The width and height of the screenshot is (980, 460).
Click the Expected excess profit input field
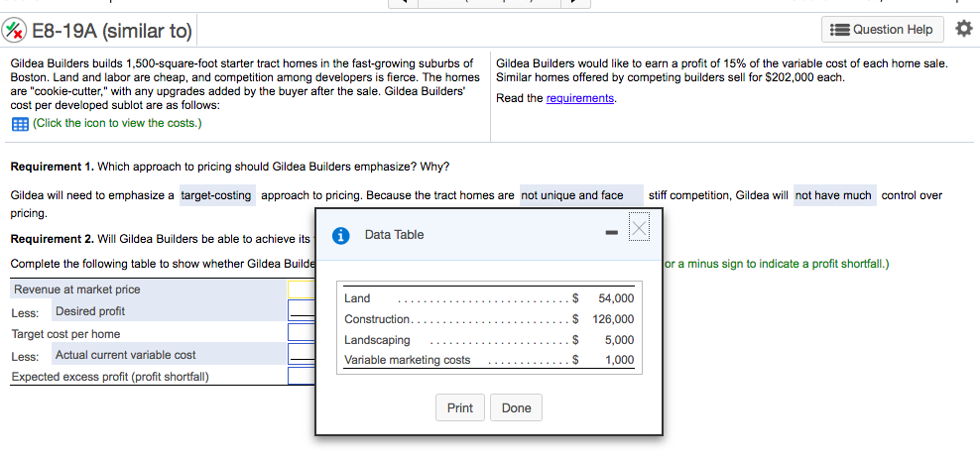click(x=302, y=377)
